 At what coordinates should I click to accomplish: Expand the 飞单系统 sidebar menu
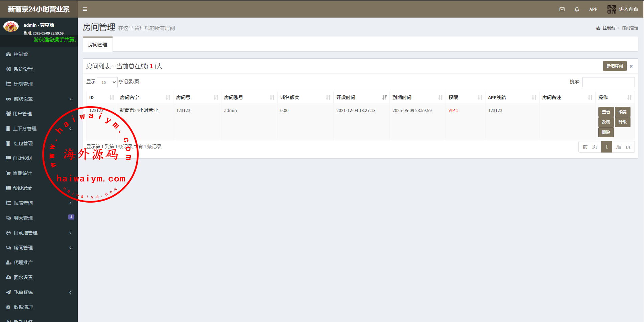click(x=39, y=292)
